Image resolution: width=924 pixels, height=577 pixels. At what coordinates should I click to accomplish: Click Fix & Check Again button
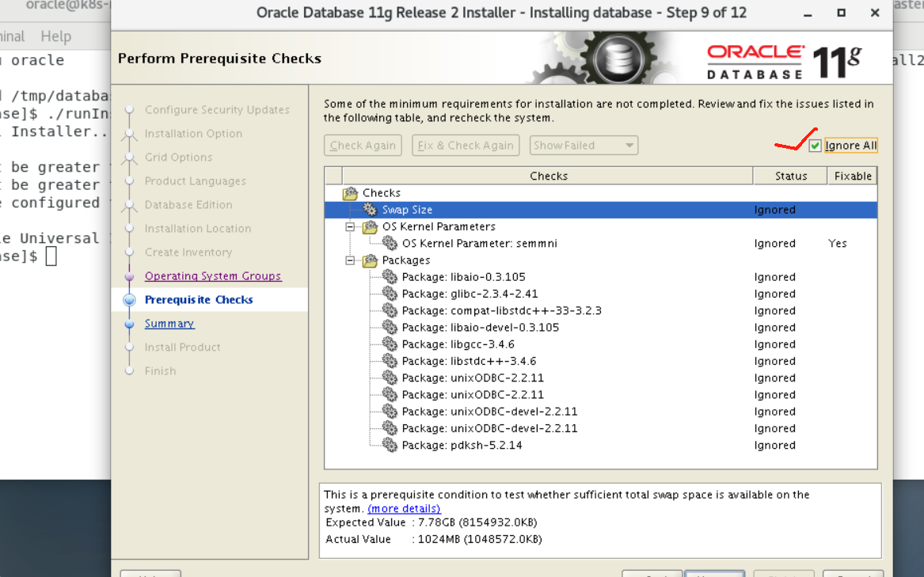[x=466, y=146]
